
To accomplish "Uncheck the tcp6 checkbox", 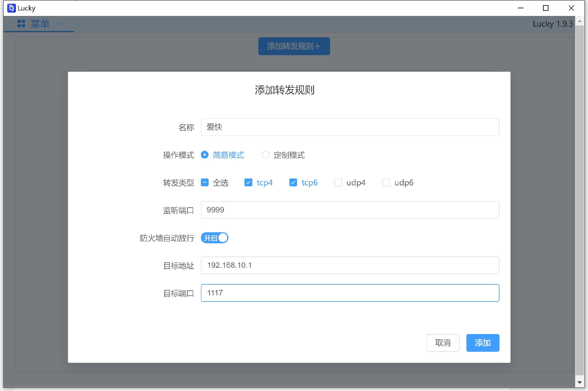I will [293, 183].
